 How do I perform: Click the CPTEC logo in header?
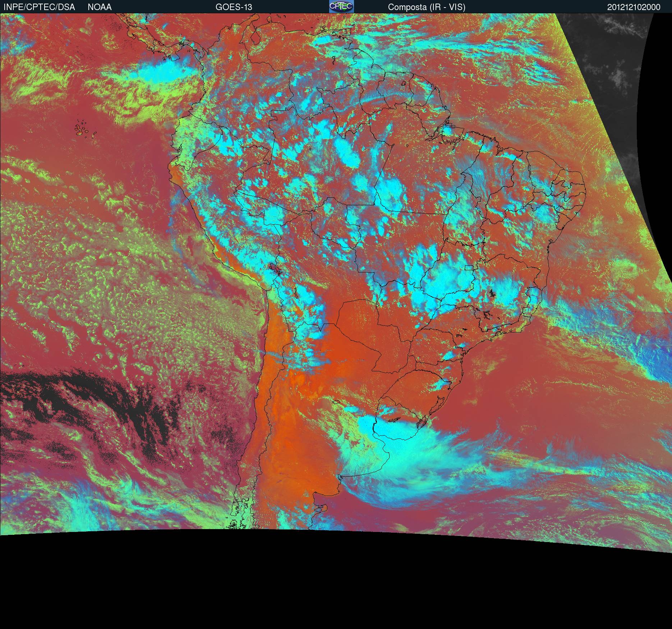pos(341,6)
